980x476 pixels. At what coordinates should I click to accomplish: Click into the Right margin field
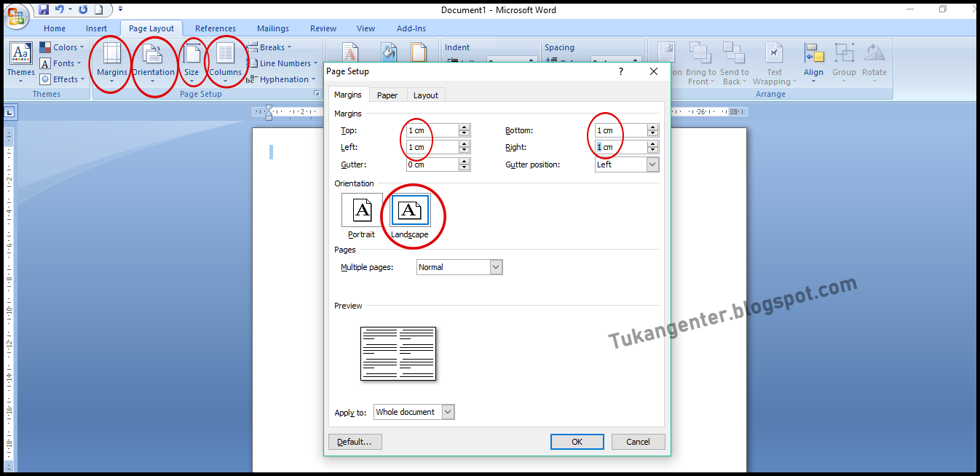coord(621,147)
